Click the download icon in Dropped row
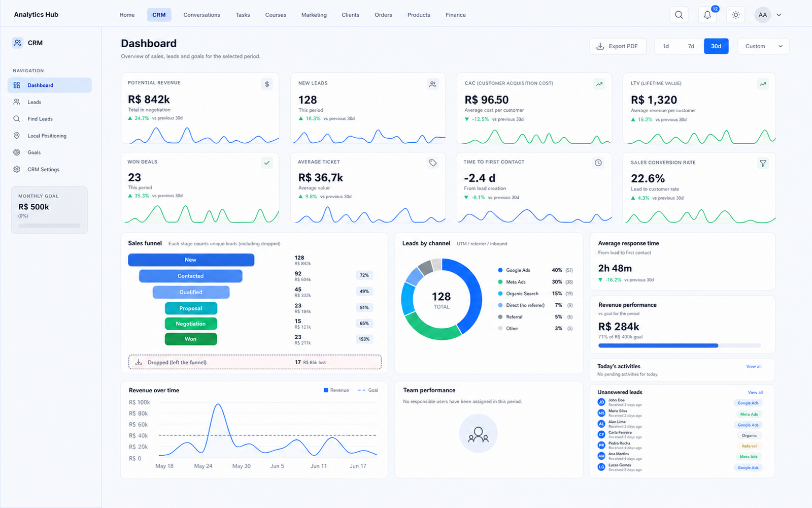 pyautogui.click(x=139, y=362)
